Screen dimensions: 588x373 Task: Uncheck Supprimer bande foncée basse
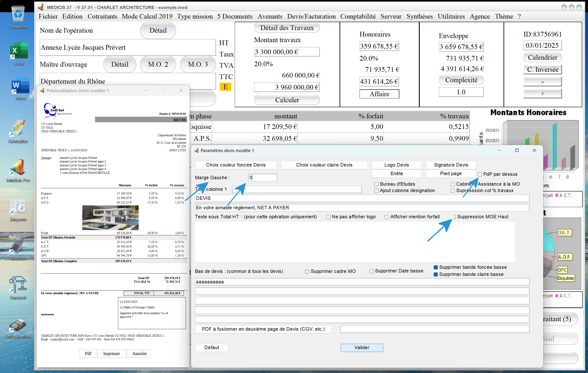[435, 268]
